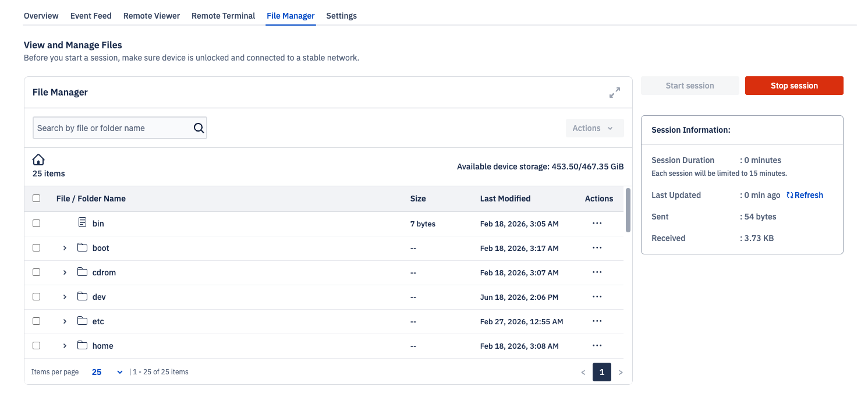Image resolution: width=868 pixels, height=418 pixels.
Task: Open actions menu for dev row
Action: (597, 296)
